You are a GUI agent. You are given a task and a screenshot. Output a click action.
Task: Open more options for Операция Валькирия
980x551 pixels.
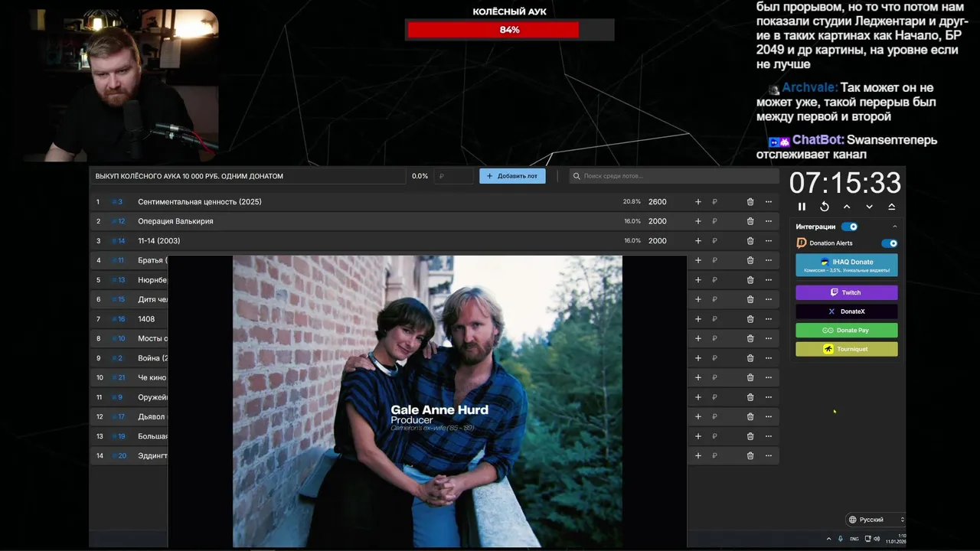769,221
